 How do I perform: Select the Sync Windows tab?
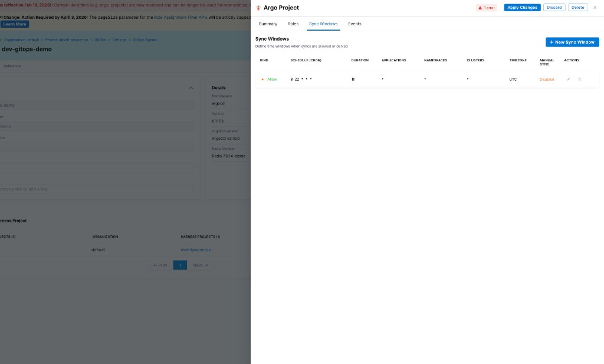coord(323,24)
